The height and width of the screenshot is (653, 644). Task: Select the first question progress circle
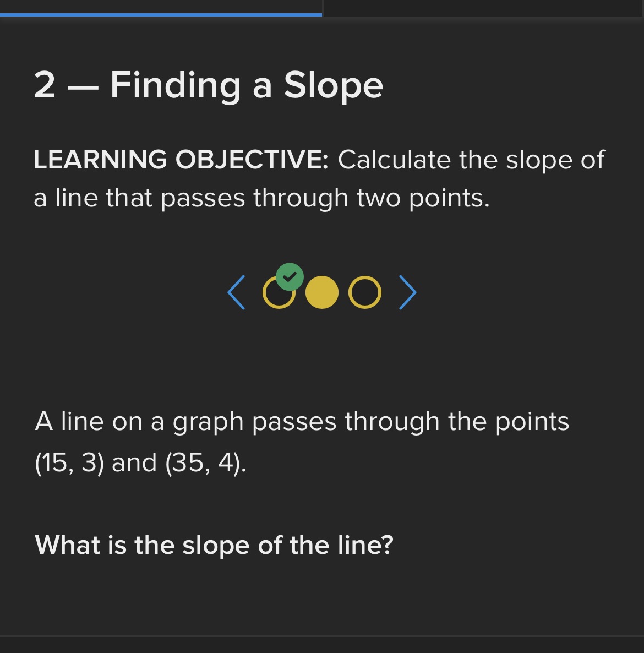click(x=280, y=293)
